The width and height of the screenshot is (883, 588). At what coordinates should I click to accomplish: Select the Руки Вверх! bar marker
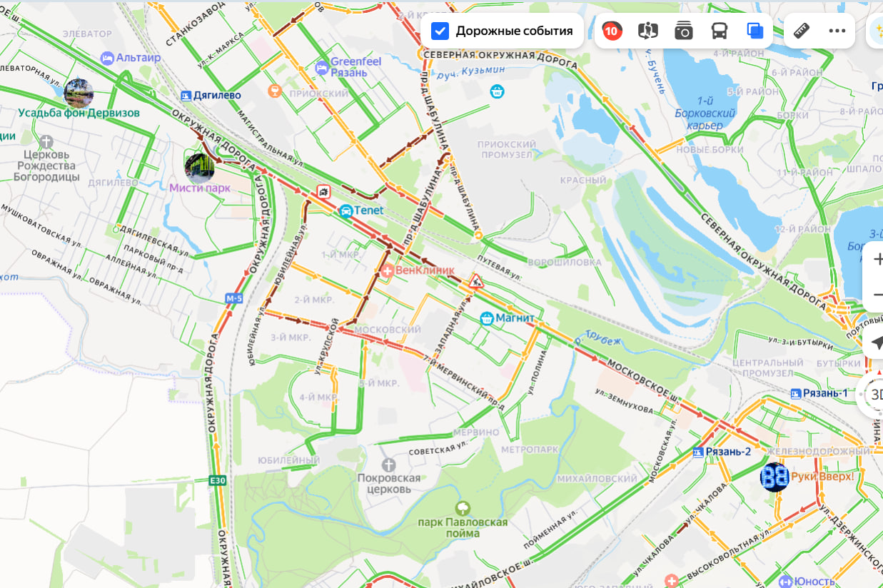[x=774, y=477]
